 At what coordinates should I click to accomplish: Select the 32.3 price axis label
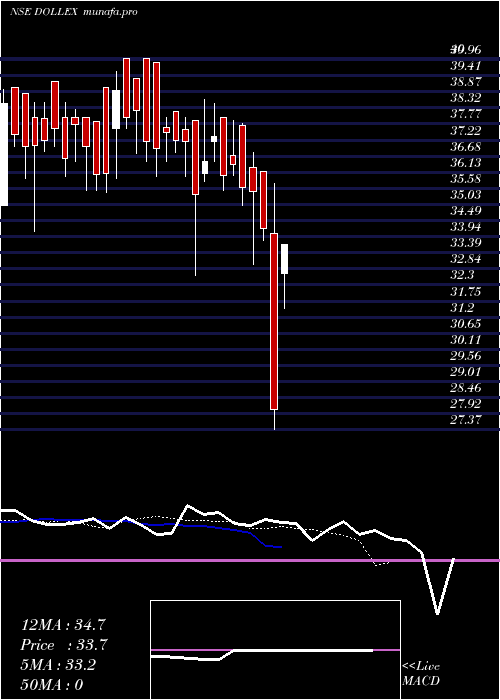pos(462,275)
